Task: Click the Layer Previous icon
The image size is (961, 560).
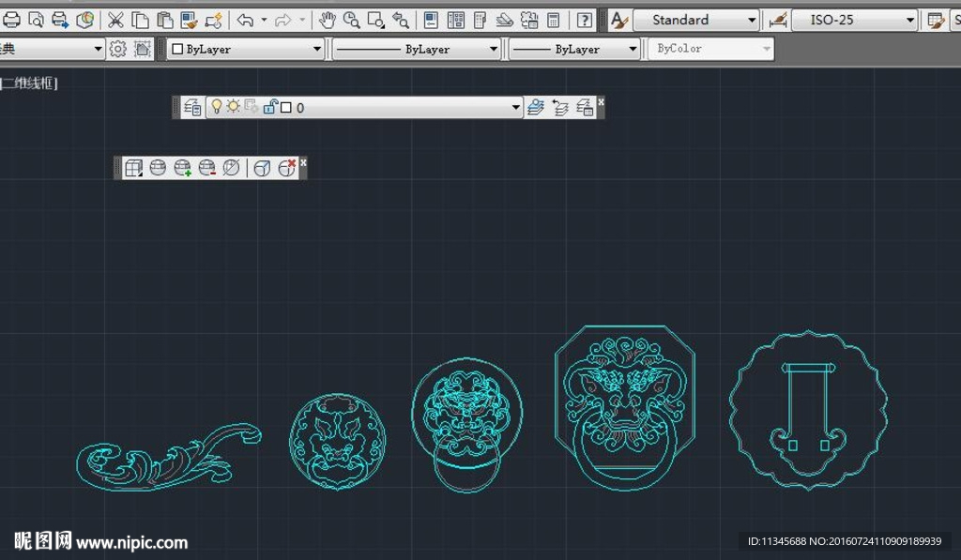Action: [560, 108]
